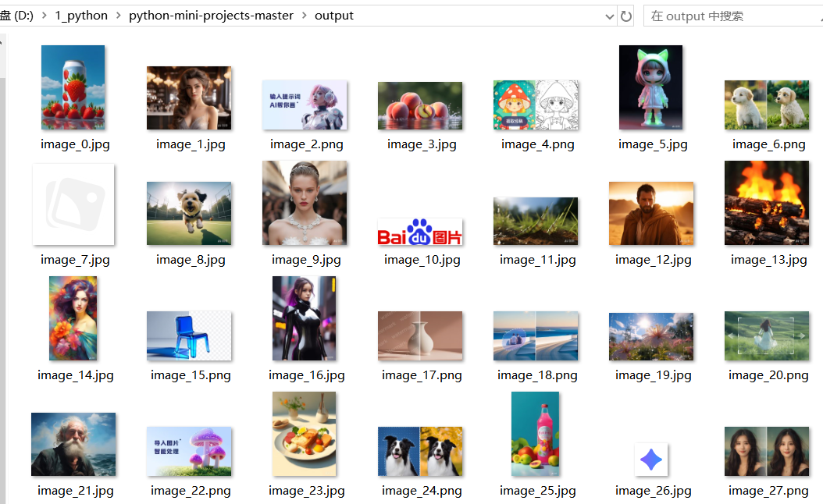Viewport: 823px width, 504px height.
Task: Refresh the output folder view
Action: pos(626,16)
